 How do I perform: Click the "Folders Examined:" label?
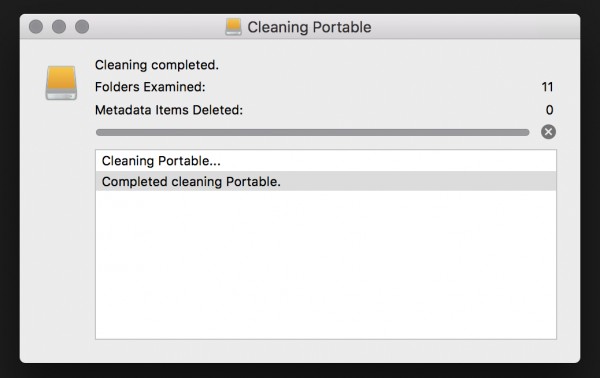coord(150,87)
